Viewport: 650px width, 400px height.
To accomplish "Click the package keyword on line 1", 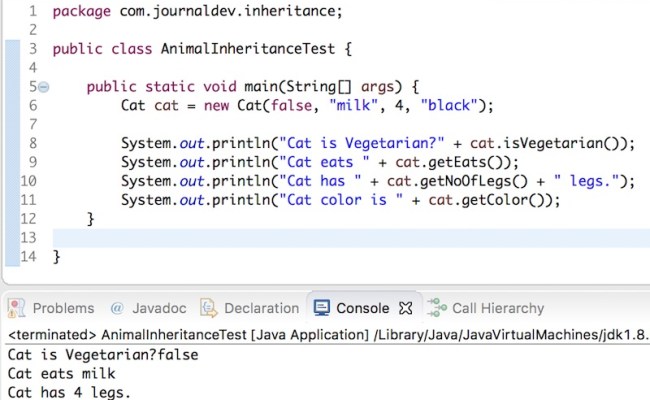I will click(x=82, y=12).
